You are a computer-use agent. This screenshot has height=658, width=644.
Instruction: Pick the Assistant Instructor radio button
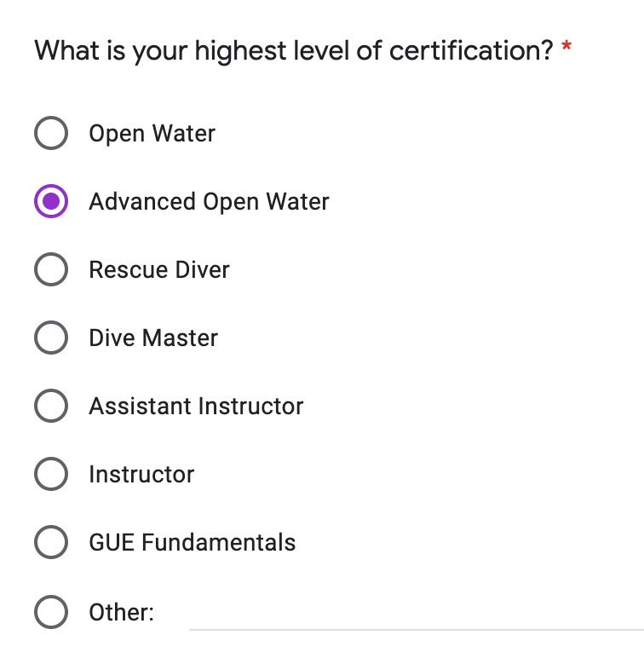tap(51, 407)
